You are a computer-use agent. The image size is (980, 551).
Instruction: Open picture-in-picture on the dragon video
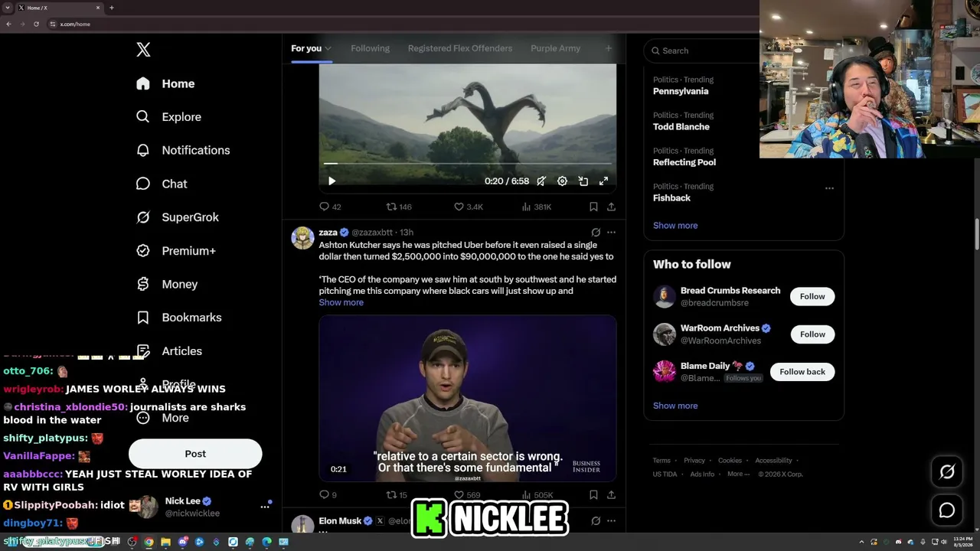(x=583, y=181)
